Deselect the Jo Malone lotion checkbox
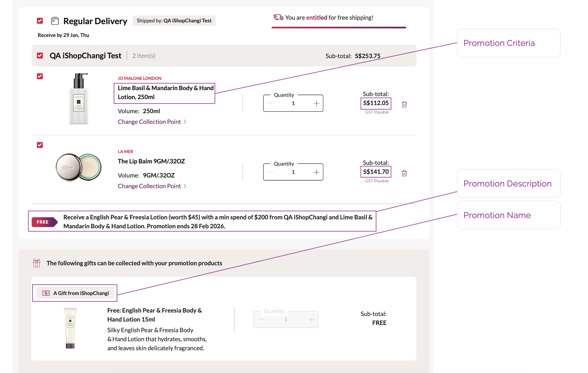This screenshot has width=588, height=373. pyautogui.click(x=40, y=76)
